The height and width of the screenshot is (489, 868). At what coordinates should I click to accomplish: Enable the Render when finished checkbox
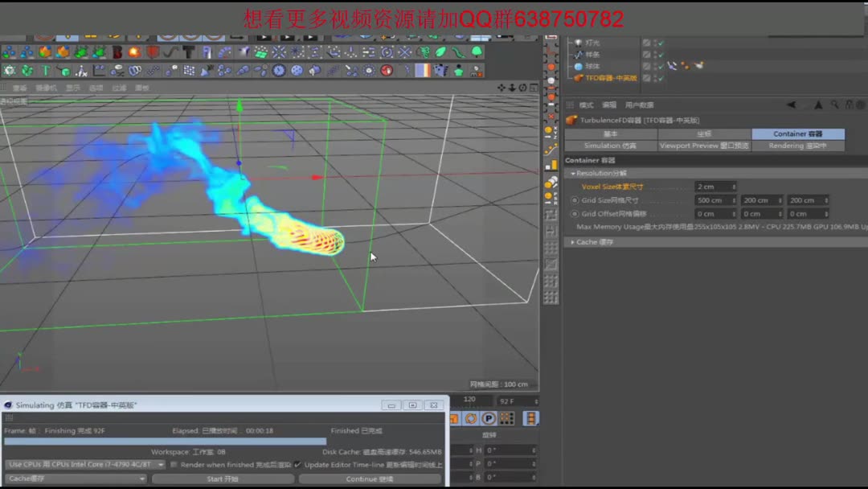click(x=174, y=464)
